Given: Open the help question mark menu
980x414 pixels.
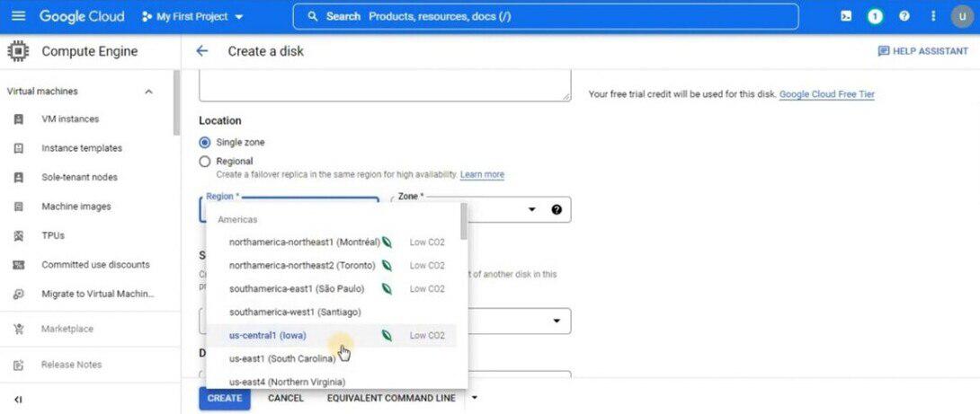Looking at the screenshot, I should click(x=904, y=17).
